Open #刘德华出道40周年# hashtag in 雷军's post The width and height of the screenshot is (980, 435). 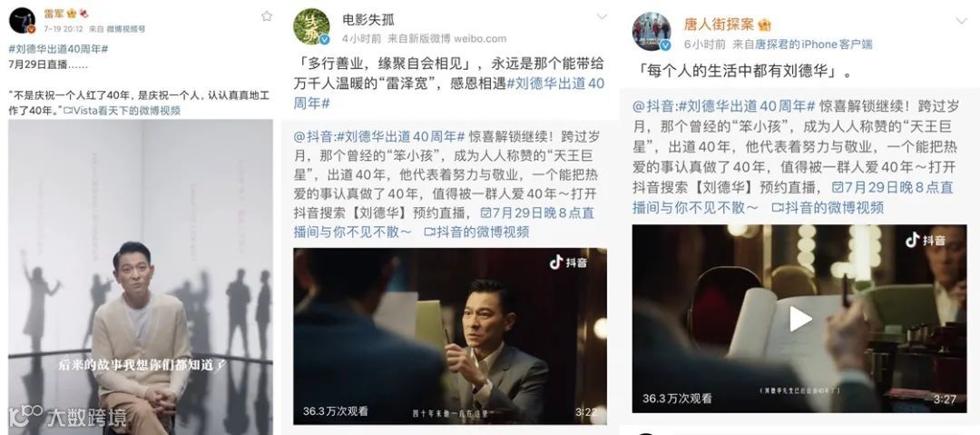point(59,48)
